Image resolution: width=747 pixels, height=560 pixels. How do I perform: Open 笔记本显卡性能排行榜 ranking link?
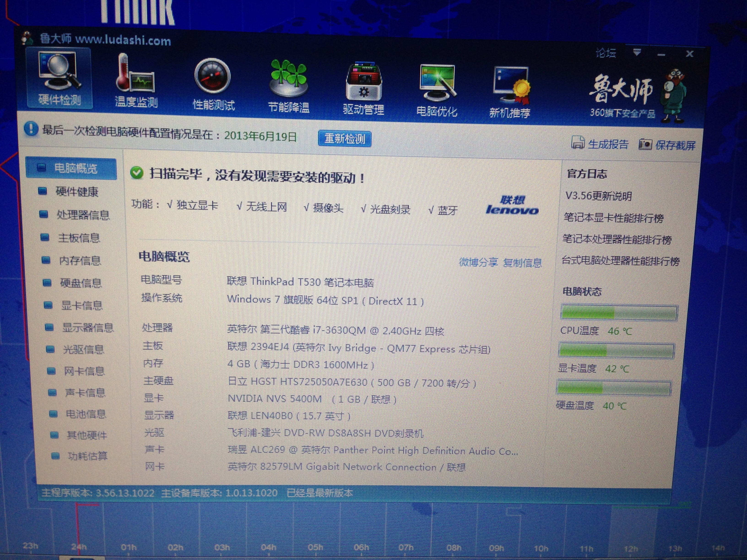614,218
